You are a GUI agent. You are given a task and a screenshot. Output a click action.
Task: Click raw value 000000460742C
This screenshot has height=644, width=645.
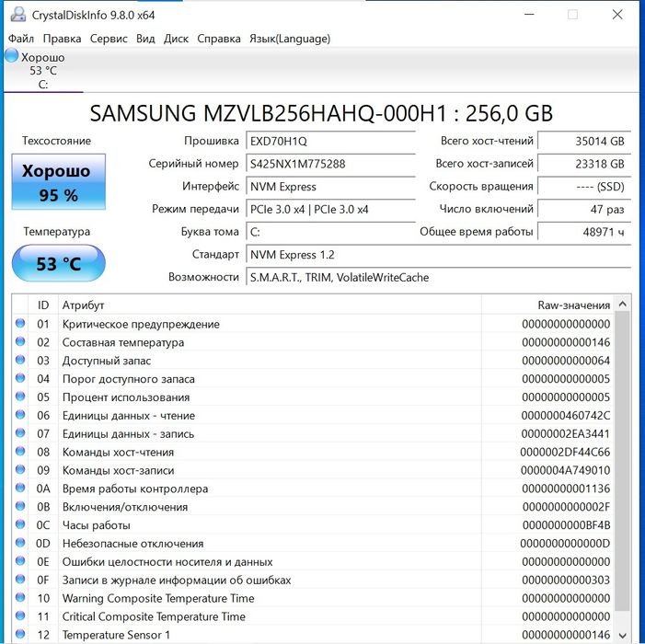tap(566, 415)
